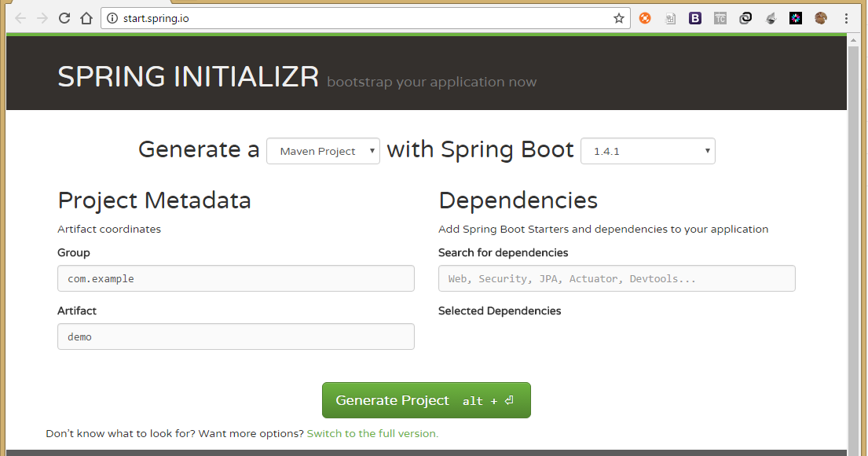
Task: Change the Spring Boot version from 1.4.1
Action: pyautogui.click(x=647, y=150)
